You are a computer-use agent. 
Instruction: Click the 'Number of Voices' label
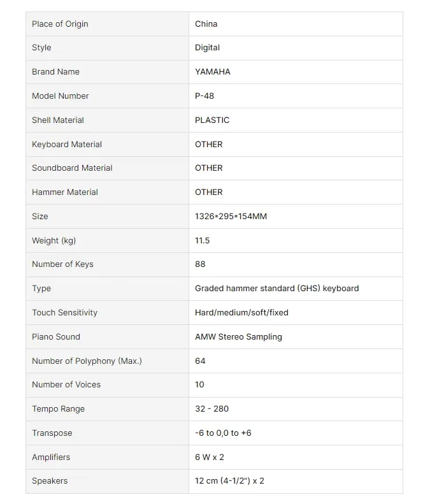coord(66,385)
